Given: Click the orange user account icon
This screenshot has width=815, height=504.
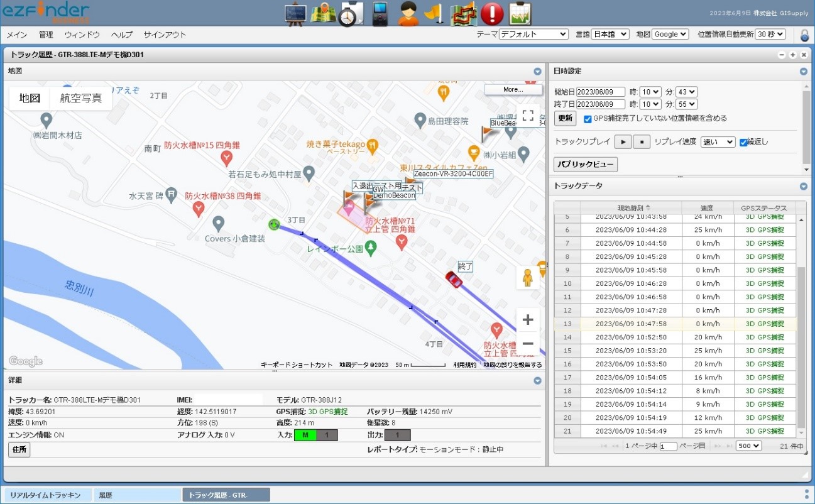Looking at the screenshot, I should [408, 14].
